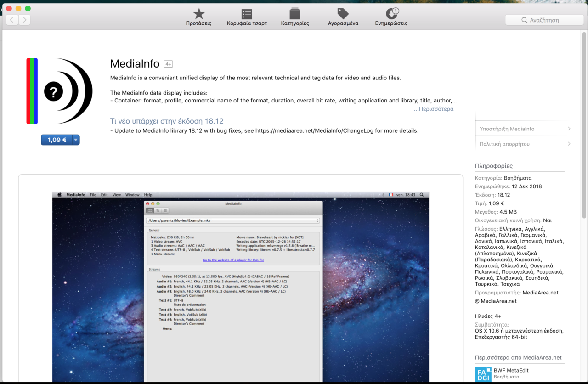Click the Τι νέο υπάρχει στην έκδοση 18.12 heading
Screen dimensions: 588x384
point(167,121)
